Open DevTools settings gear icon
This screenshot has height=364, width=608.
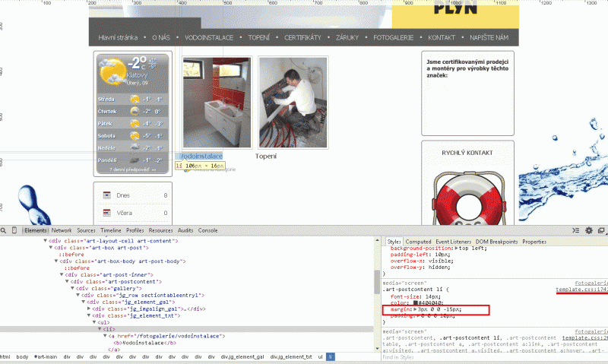click(x=588, y=230)
